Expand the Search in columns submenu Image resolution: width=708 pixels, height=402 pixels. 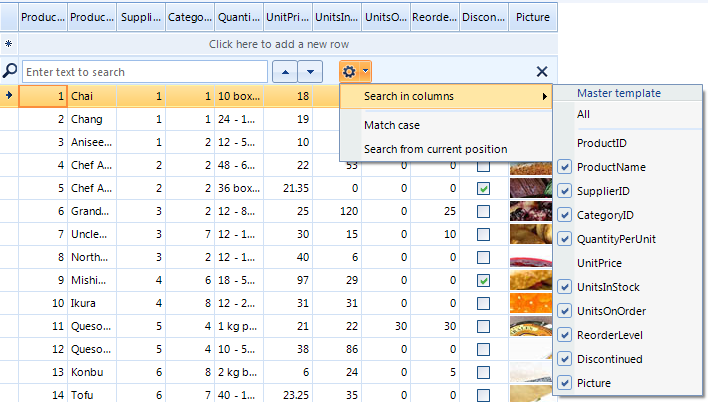click(446, 96)
